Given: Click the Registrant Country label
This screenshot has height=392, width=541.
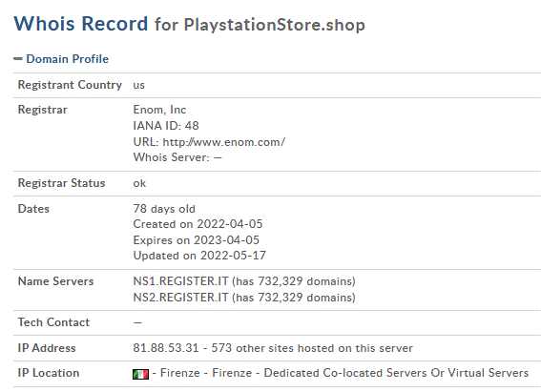Looking at the screenshot, I should click(x=70, y=85).
